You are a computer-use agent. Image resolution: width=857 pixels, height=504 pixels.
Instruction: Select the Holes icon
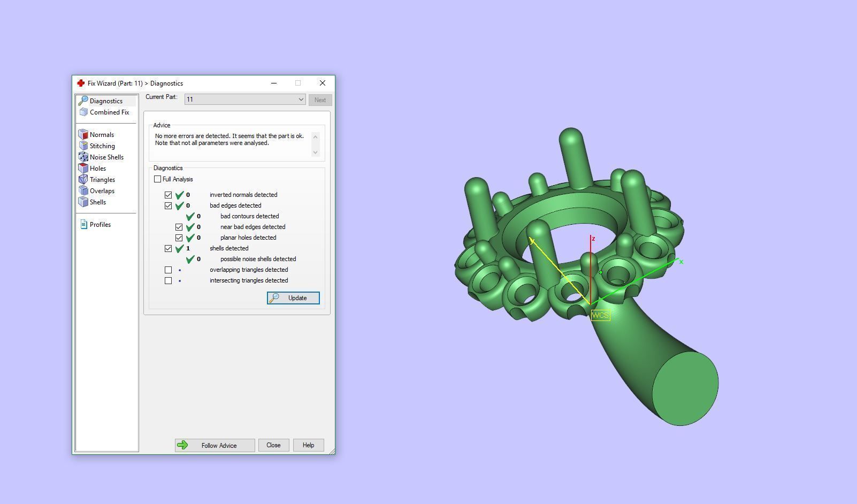coord(83,169)
